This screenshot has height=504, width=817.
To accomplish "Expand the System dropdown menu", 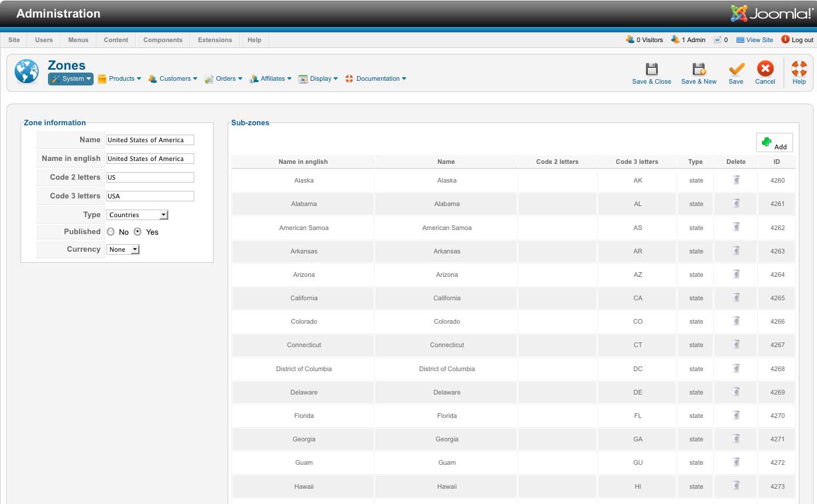I will point(71,79).
